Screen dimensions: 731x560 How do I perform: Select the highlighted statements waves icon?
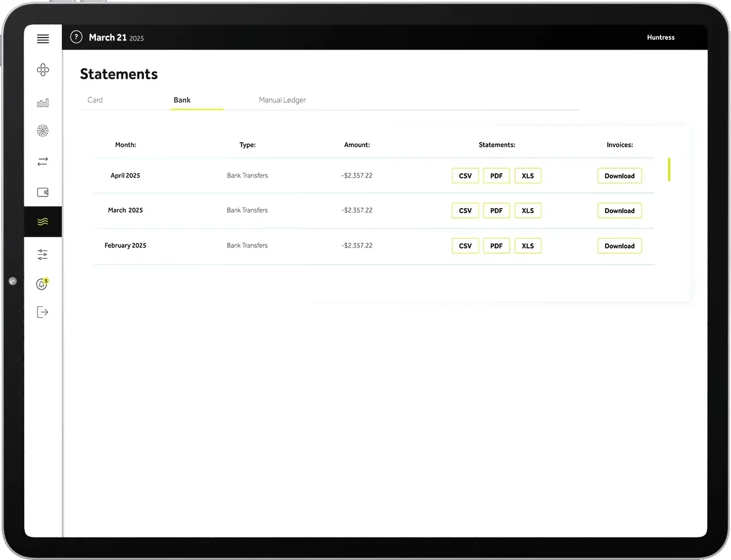(43, 222)
